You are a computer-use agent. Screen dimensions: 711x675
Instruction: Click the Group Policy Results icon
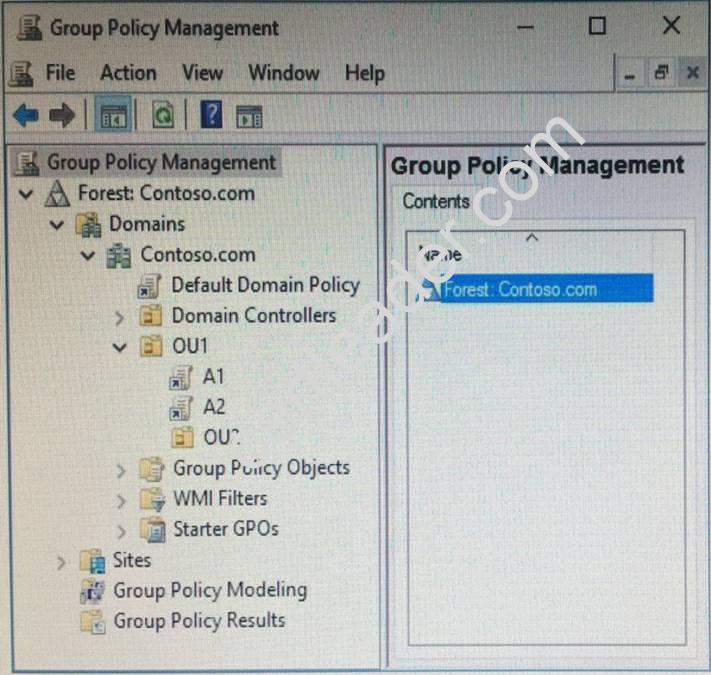[93, 622]
